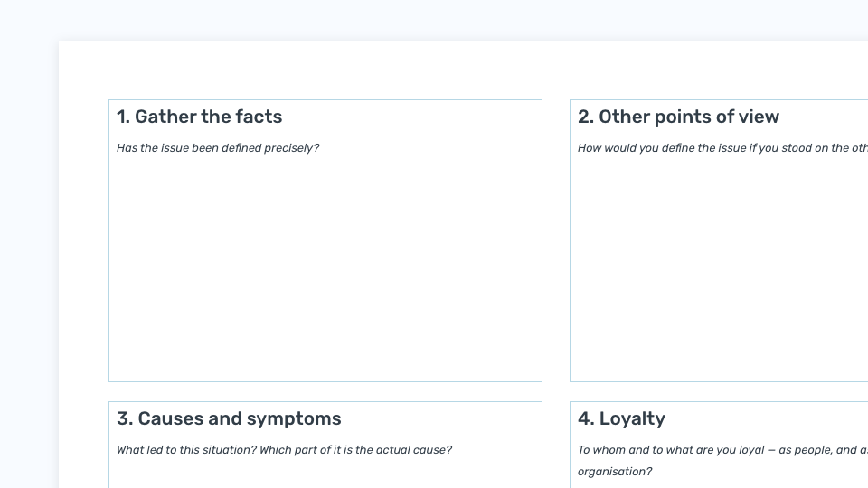Select the "What led to this situation?" sentence
The image size is (868, 488).
click(186, 450)
